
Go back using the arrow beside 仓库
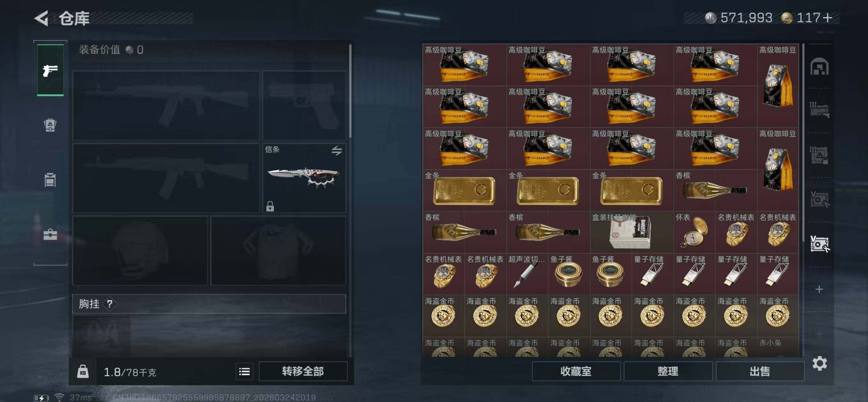pos(42,18)
